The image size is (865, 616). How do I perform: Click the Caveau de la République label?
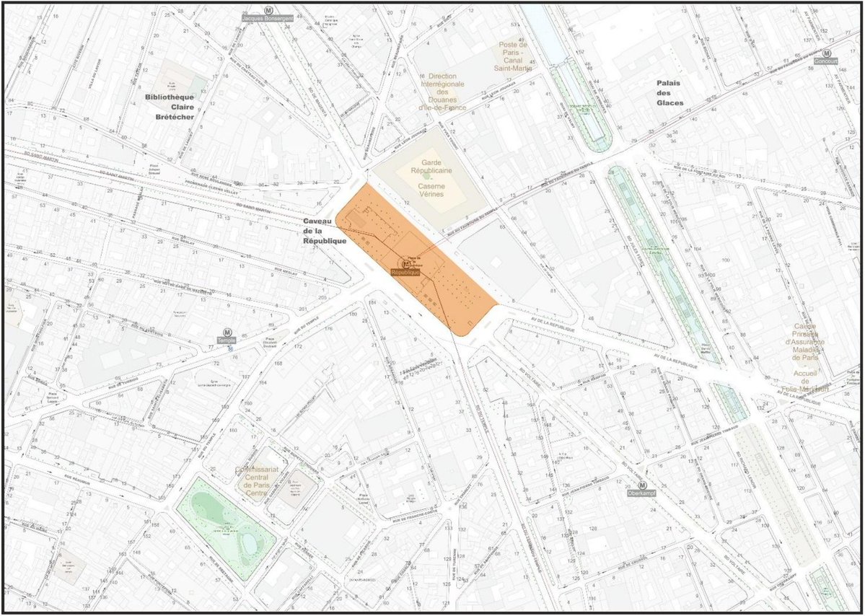click(325, 231)
